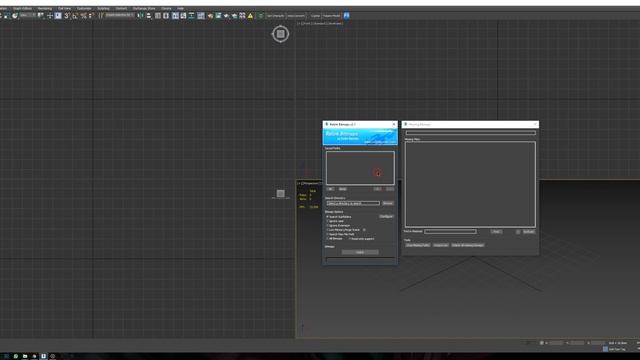640x360 pixels.
Task: Click the help button beside Low Memory option
Action: (x=364, y=230)
